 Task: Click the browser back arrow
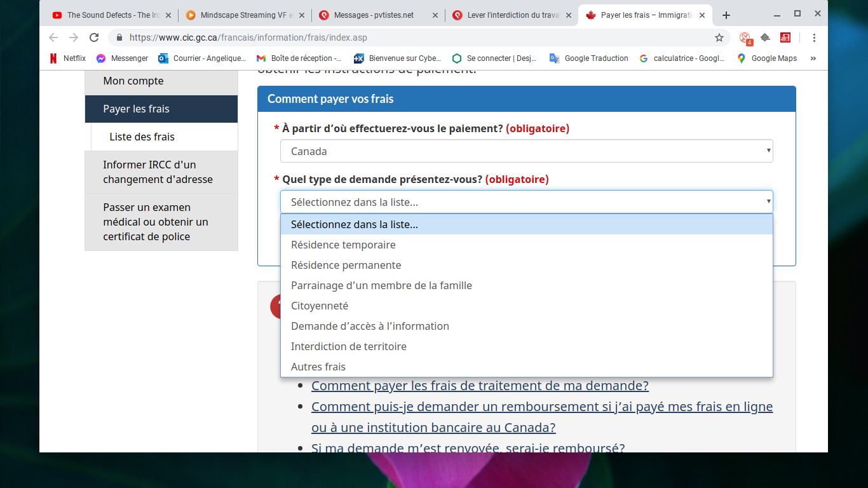click(53, 37)
